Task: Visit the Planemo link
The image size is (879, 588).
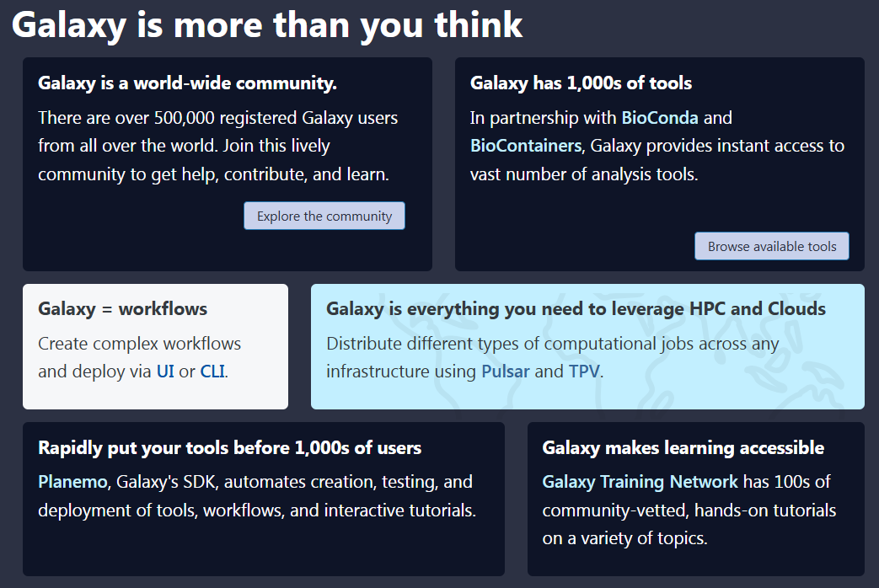Action: (x=72, y=482)
